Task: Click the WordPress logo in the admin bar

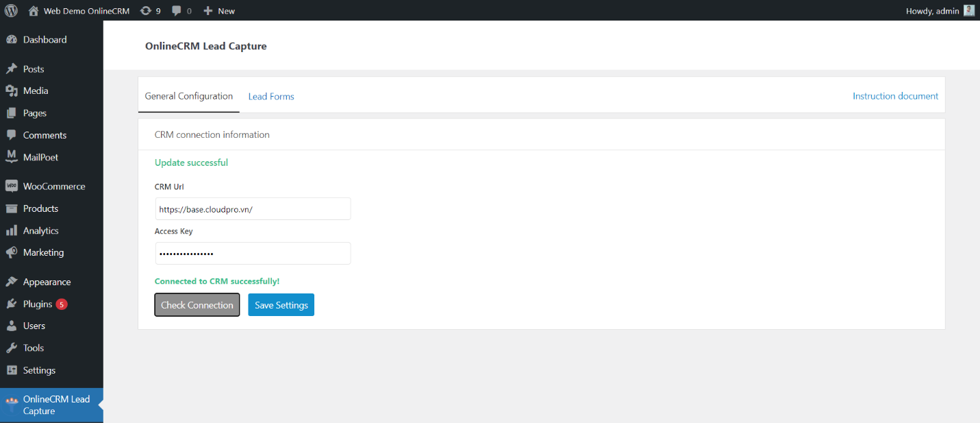Action: coord(10,10)
